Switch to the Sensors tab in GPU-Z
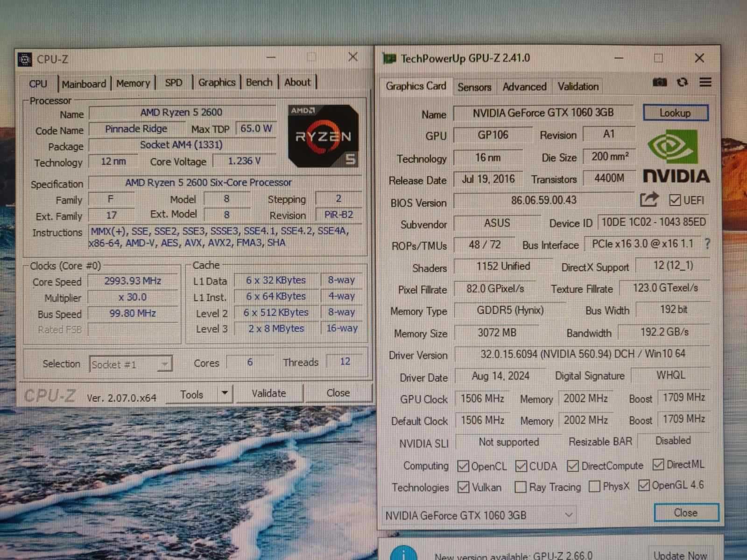747x560 pixels. coord(474,87)
